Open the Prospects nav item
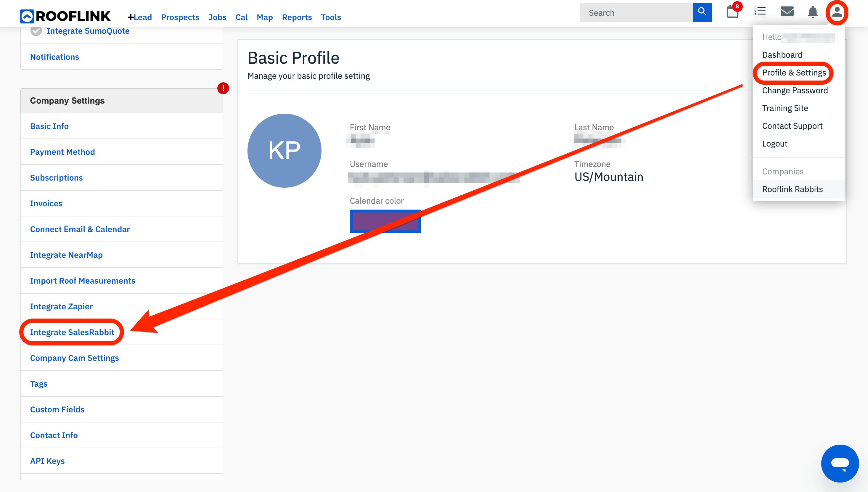 pyautogui.click(x=180, y=17)
